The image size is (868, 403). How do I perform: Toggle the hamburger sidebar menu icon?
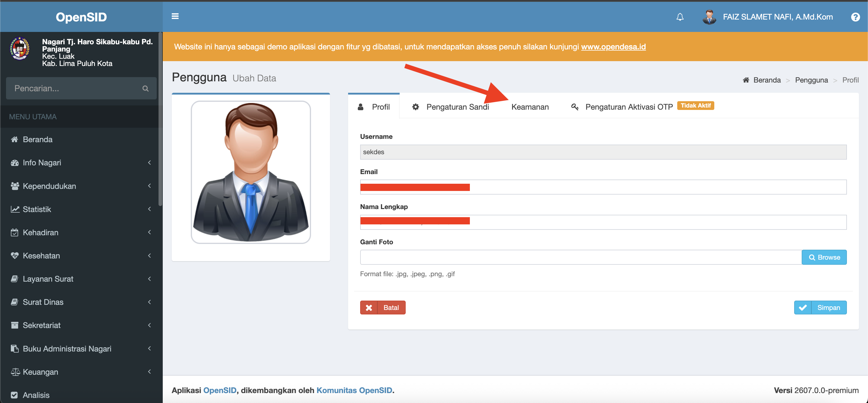(x=175, y=16)
